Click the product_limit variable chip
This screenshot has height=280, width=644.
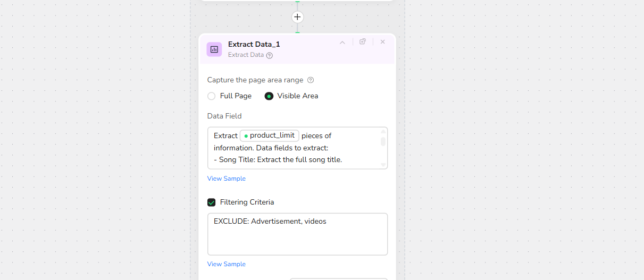[270, 135]
